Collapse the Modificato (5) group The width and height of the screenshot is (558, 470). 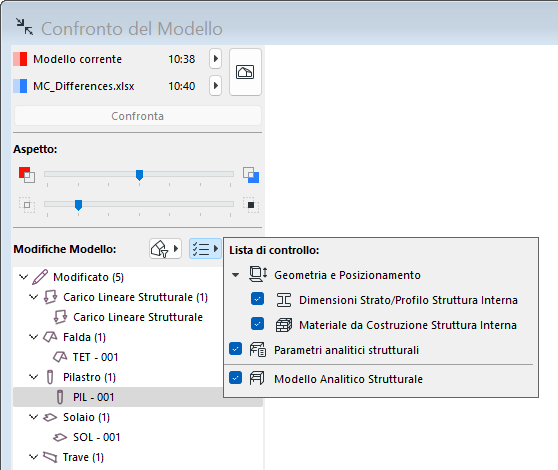pos(23,277)
